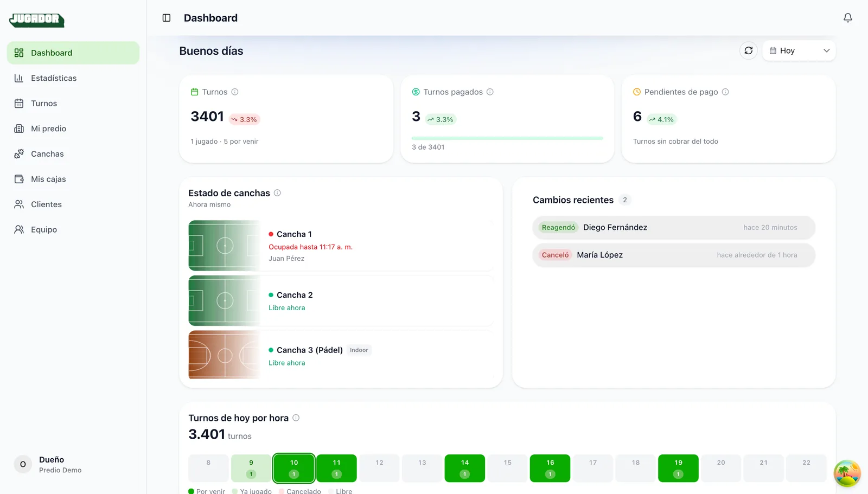Open the Turnos sidebar section
Image resolution: width=868 pixels, height=494 pixels.
point(73,103)
